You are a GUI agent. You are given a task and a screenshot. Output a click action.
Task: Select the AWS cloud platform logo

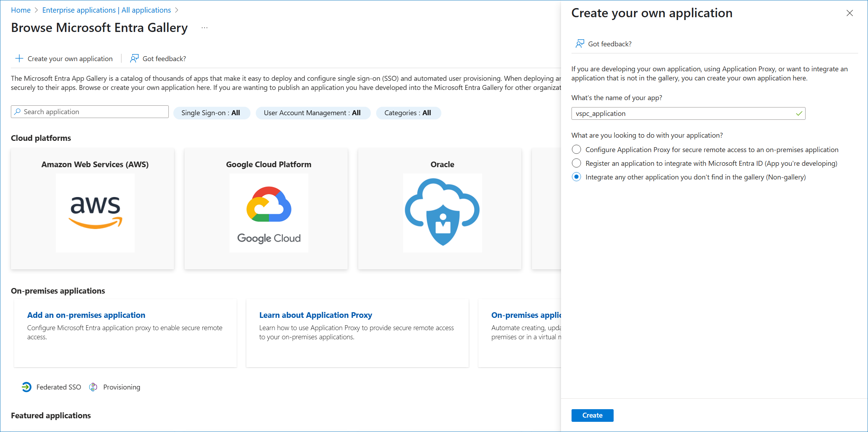95,212
